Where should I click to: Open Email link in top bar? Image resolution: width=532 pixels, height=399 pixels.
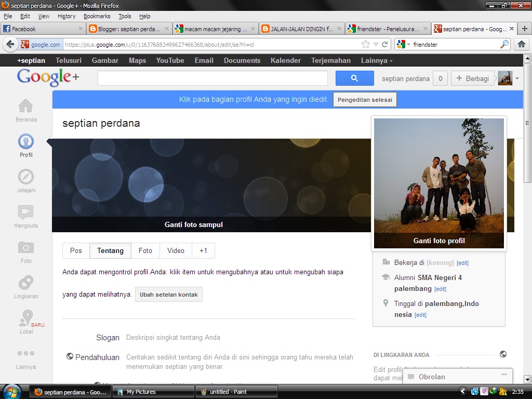[204, 60]
